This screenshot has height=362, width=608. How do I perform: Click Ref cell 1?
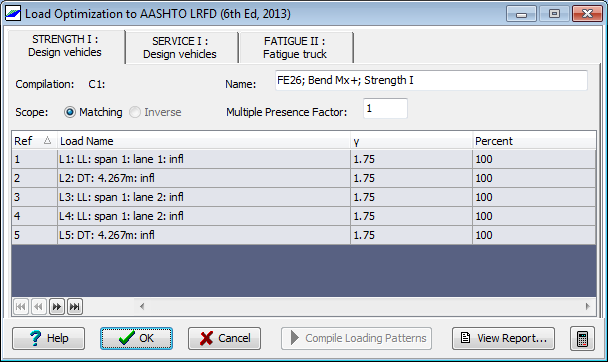35,159
